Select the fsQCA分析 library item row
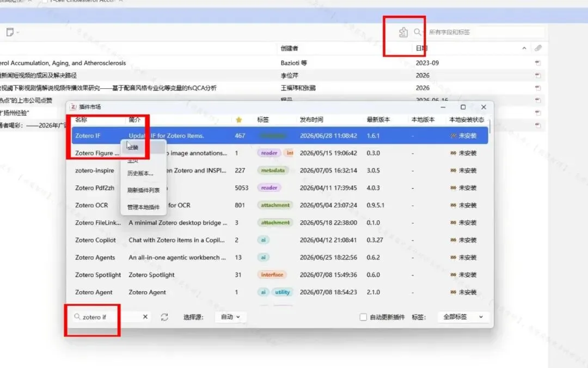 tap(109, 88)
